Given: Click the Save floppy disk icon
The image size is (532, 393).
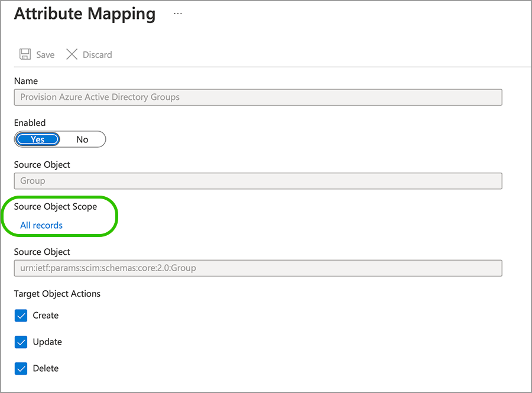Looking at the screenshot, I should [x=25, y=54].
